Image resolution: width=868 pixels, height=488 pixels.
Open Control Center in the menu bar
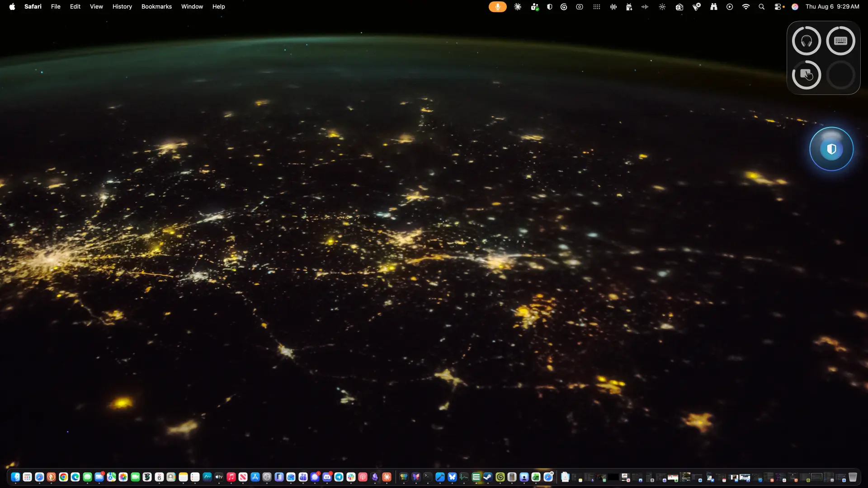pos(778,7)
